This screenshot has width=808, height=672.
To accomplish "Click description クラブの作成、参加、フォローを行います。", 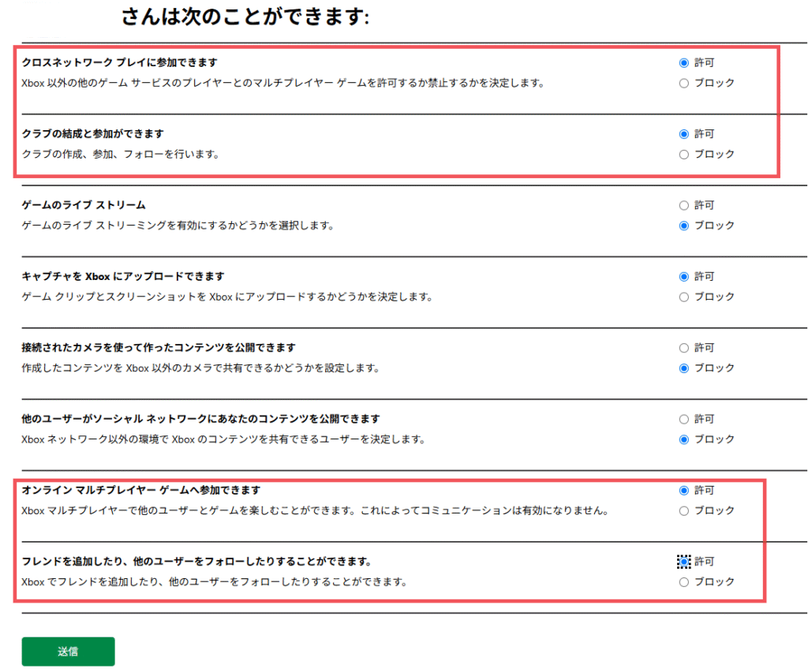I will [121, 154].
